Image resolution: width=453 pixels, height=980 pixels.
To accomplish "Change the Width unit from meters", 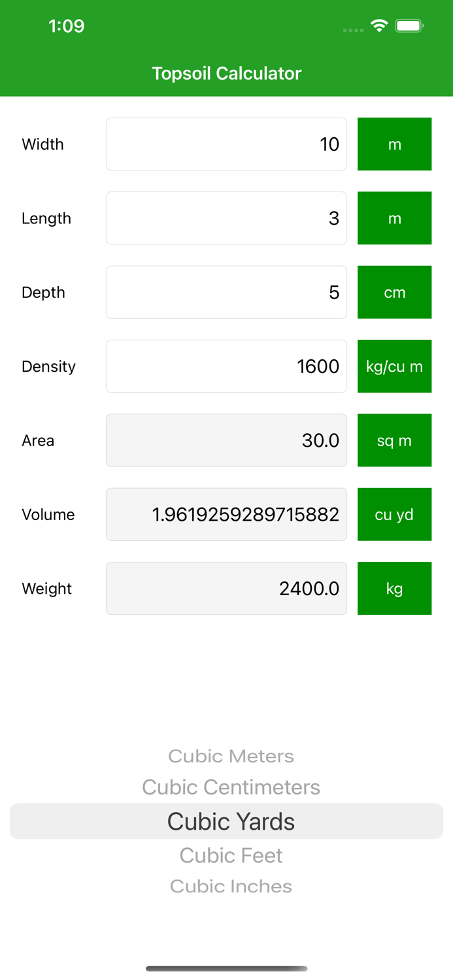I will pyautogui.click(x=394, y=144).
